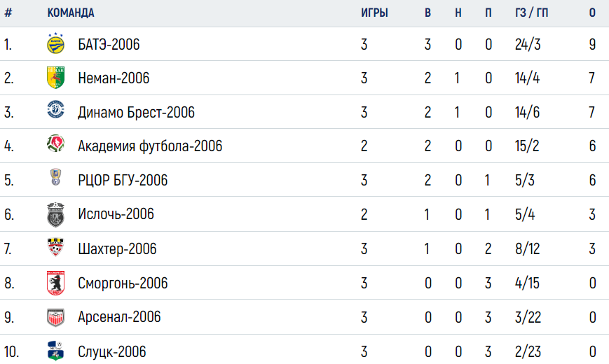Select the Сморгонь-2006 bear crest
The height and width of the screenshot is (364, 609).
(x=55, y=283)
